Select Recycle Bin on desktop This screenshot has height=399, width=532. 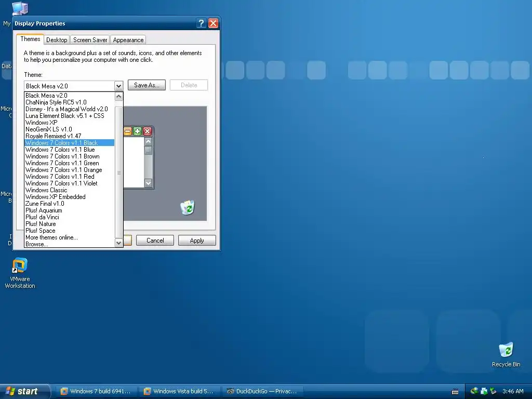click(506, 354)
